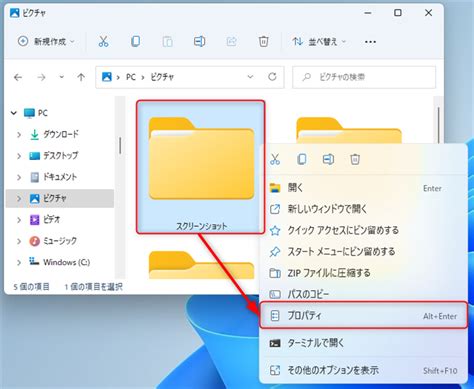
Task: Choose 新しいウィンドウで開く in the context menu
Action: 364,209
